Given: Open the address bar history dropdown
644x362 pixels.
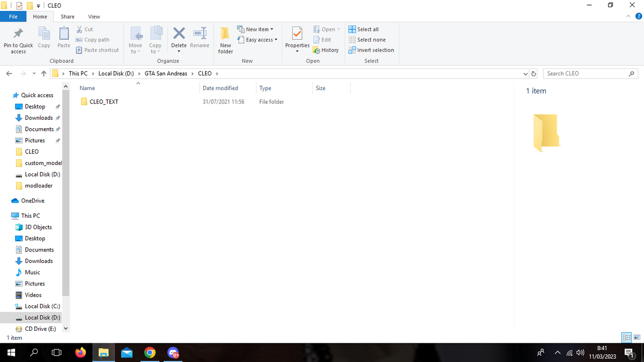Looking at the screenshot, I should (x=526, y=73).
